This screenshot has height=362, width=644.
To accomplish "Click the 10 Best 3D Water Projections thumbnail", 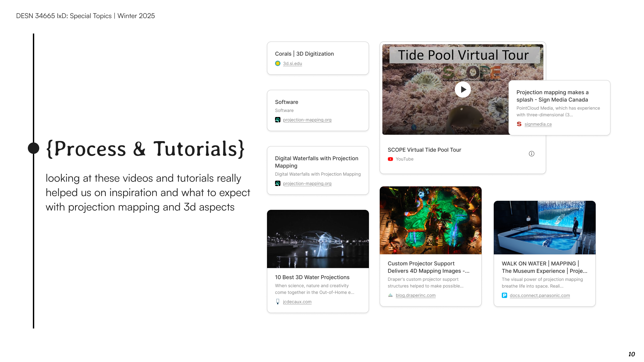I will [x=318, y=239].
